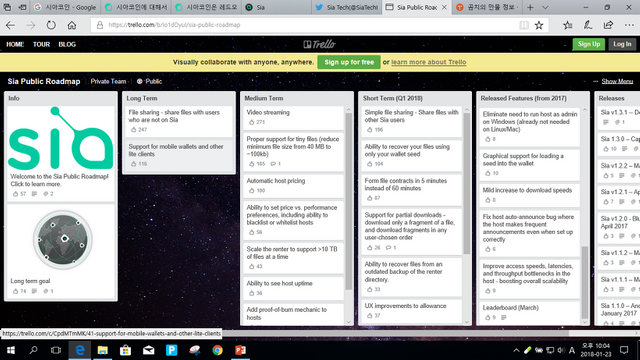Open Scale the renter to support >10 TB card
640x360 pixels.
[293, 258]
